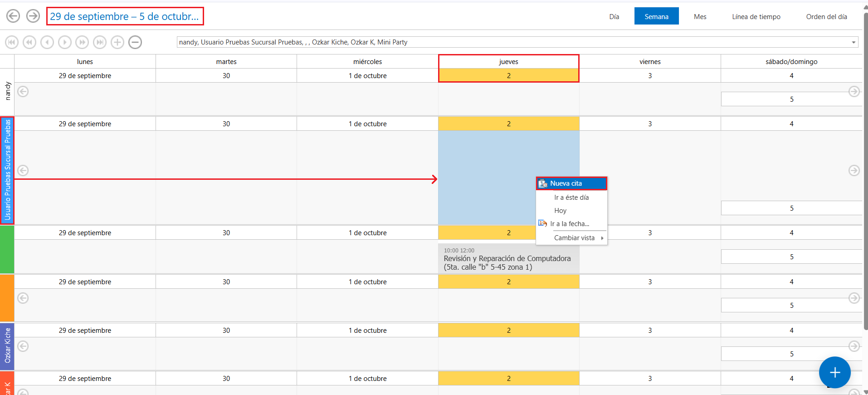Open the resource selection dropdown arrow
Screen dimensions: 868x395
853,42
